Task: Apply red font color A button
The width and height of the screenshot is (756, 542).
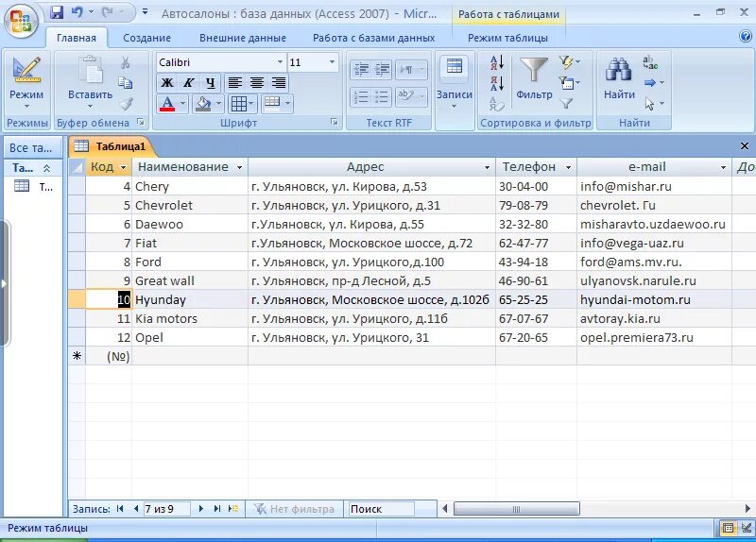Action: pos(167,104)
